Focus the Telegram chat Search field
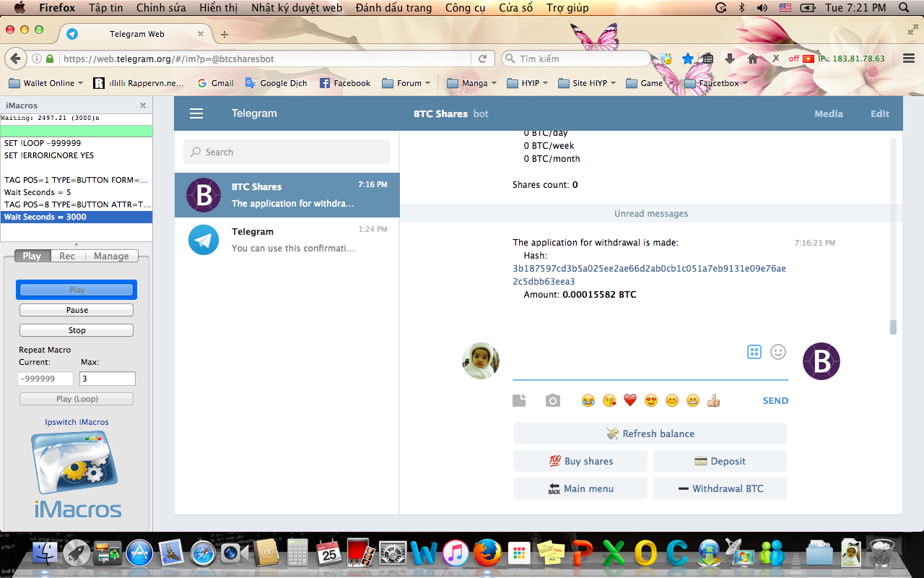This screenshot has width=924, height=578. pyautogui.click(x=287, y=152)
